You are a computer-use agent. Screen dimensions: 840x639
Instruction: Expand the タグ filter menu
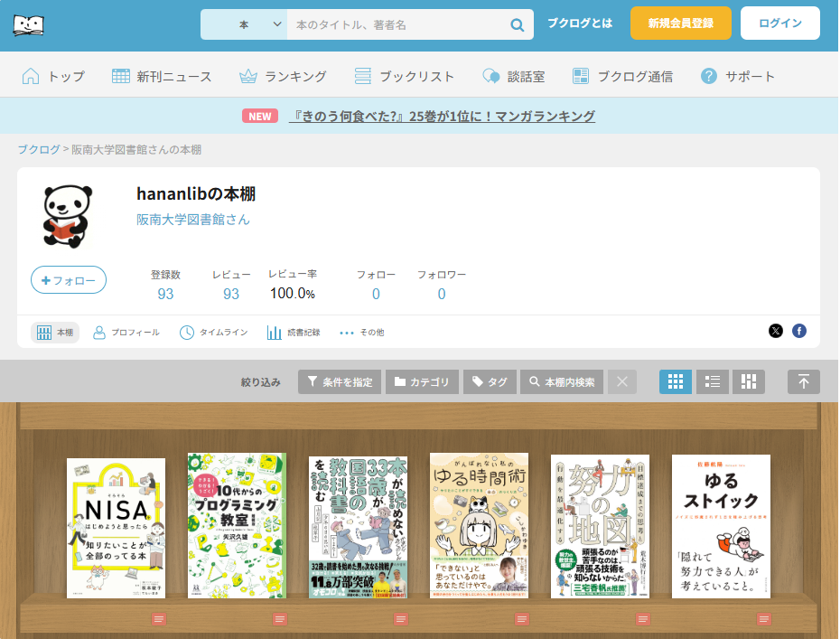tap(489, 381)
